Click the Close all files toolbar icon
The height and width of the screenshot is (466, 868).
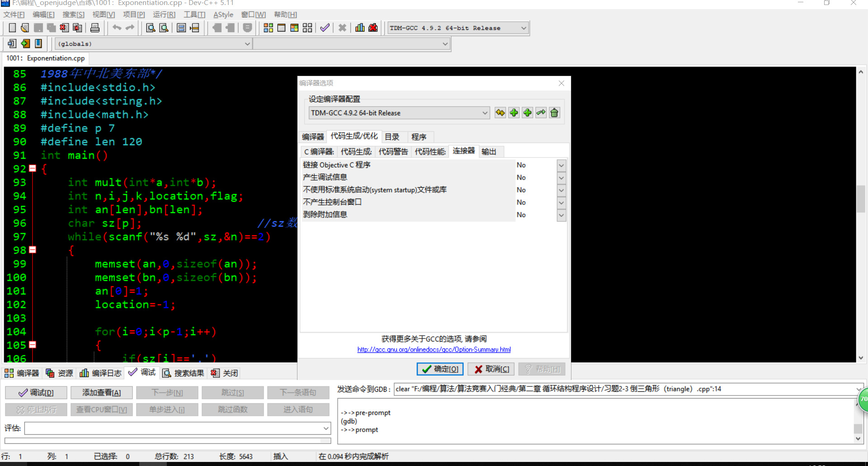point(77,28)
